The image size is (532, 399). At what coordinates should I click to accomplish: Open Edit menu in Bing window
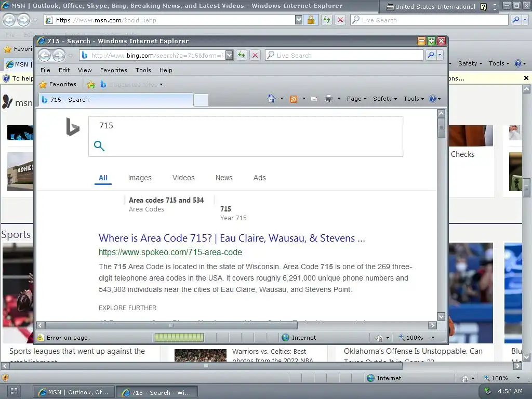[64, 70]
